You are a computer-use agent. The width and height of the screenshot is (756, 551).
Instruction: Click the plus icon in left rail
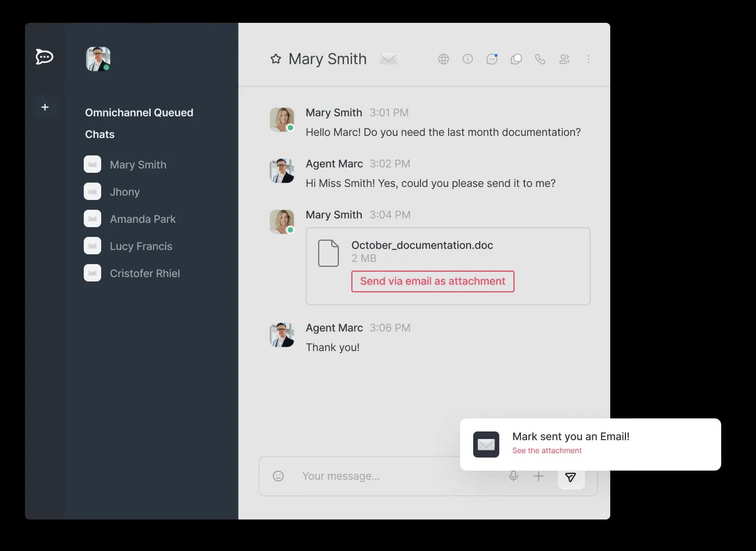[45, 107]
